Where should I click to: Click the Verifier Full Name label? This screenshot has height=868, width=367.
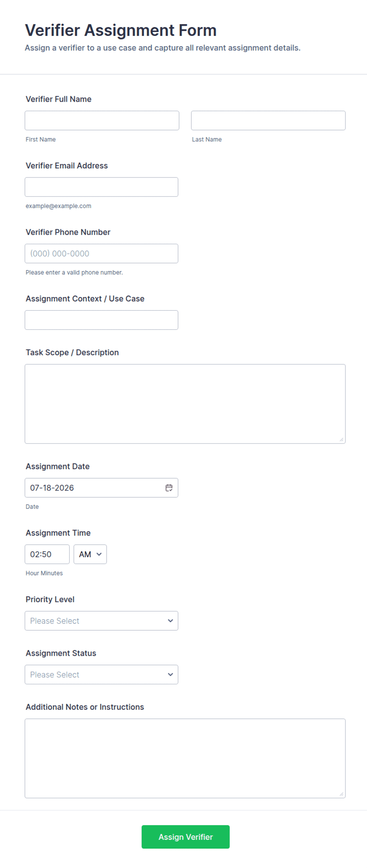pos(58,99)
